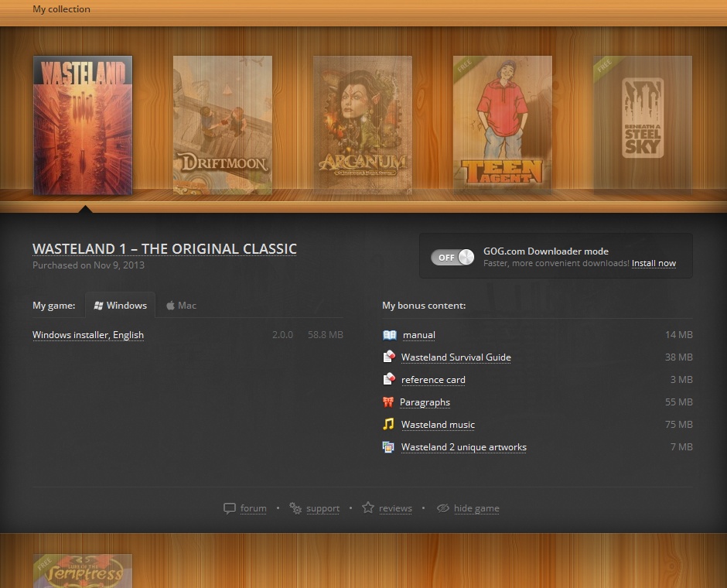Download the reference card

pos(433,380)
